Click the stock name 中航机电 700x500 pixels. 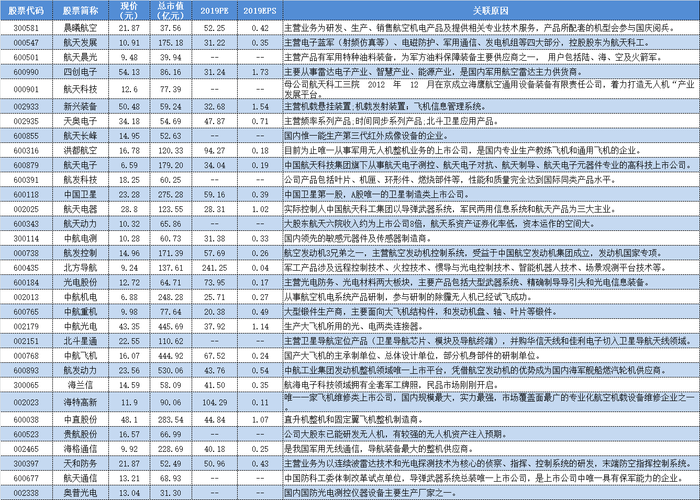pyautogui.click(x=80, y=297)
